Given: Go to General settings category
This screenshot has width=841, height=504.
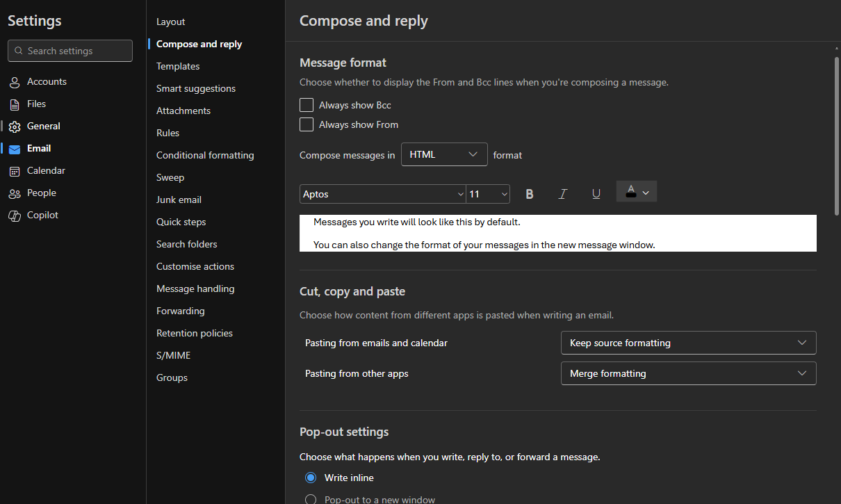Looking at the screenshot, I should (44, 126).
